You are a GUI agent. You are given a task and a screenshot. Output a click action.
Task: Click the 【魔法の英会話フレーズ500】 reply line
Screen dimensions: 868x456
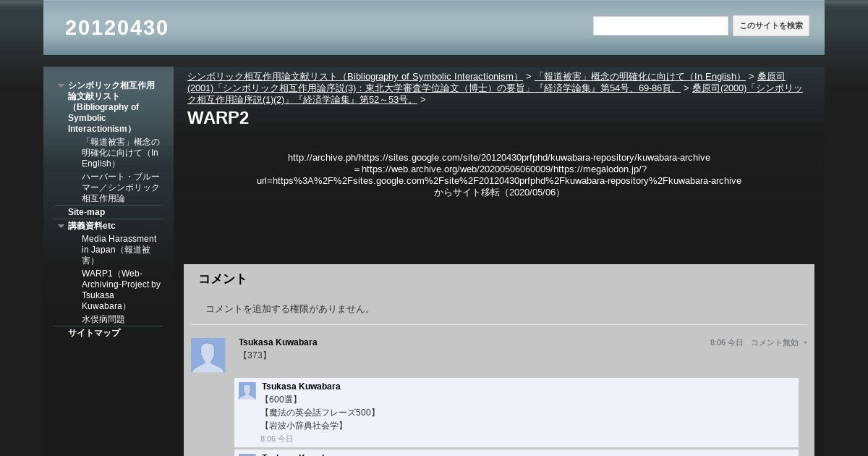point(320,413)
